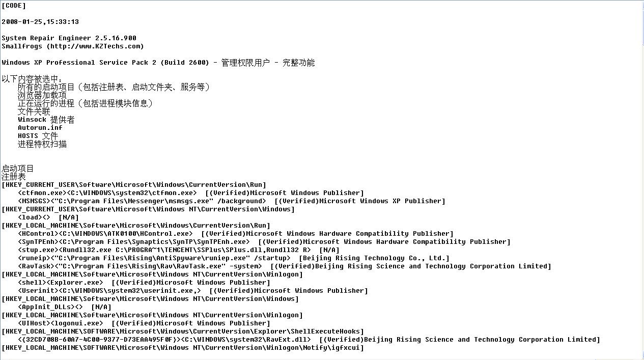The height and width of the screenshot is (360, 644).
Task: Click the runiep.exe AntiSpyware entry
Action: pyautogui.click(x=234, y=258)
